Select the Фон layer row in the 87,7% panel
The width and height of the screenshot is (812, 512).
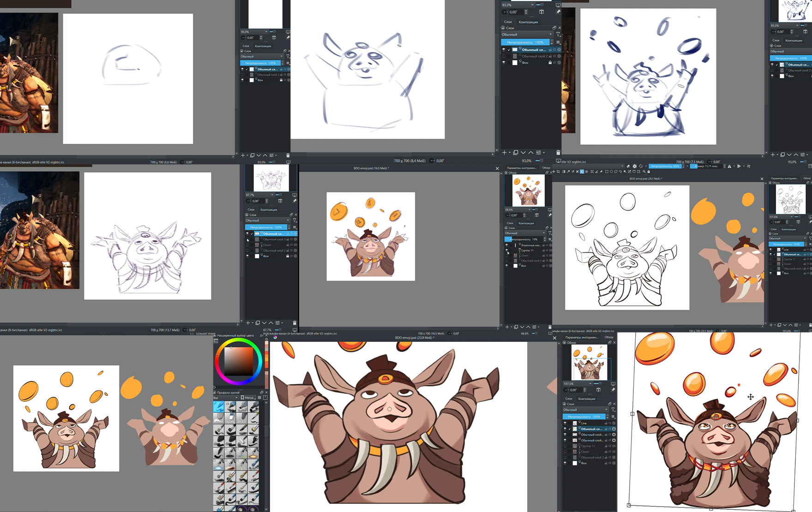click(272, 256)
